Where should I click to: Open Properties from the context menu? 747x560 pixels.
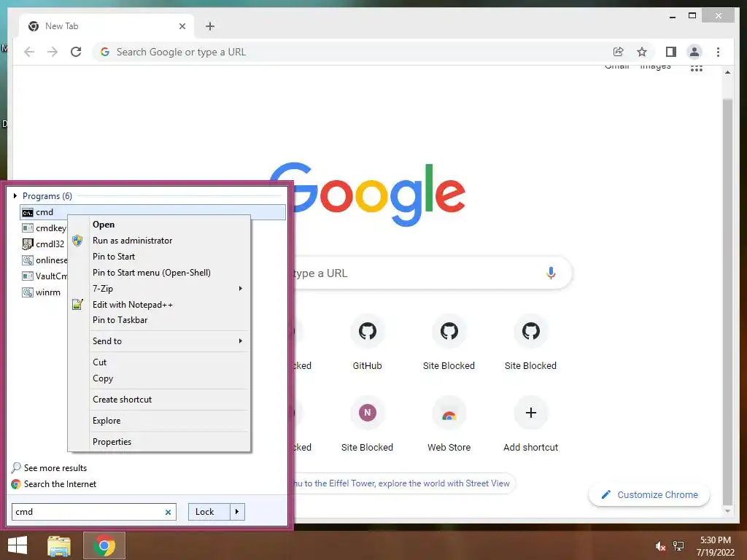(168, 442)
